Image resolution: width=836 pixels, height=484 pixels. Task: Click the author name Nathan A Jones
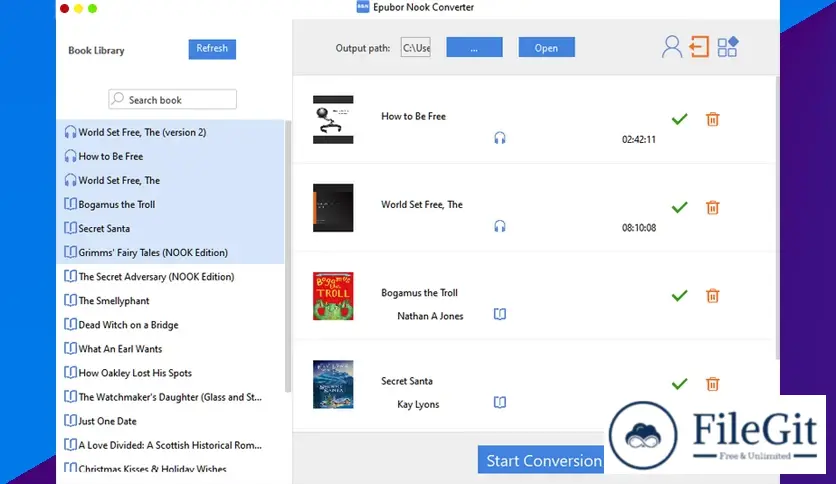click(430, 316)
